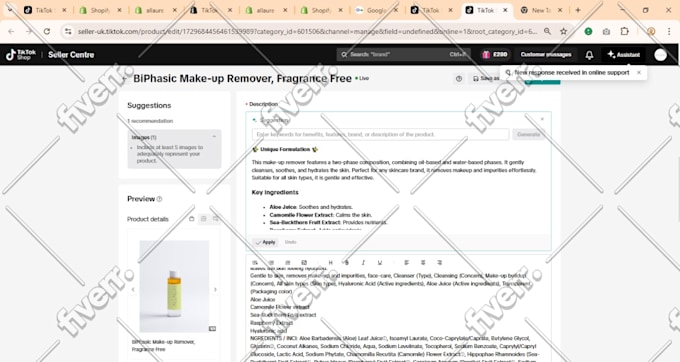Select first Product details preview mode icon
680x362 pixels.
coord(192,219)
